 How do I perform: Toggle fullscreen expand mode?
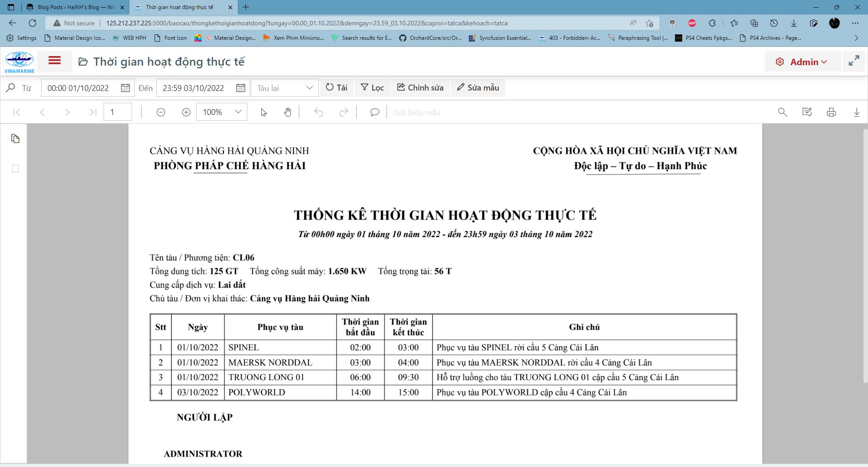point(854,61)
